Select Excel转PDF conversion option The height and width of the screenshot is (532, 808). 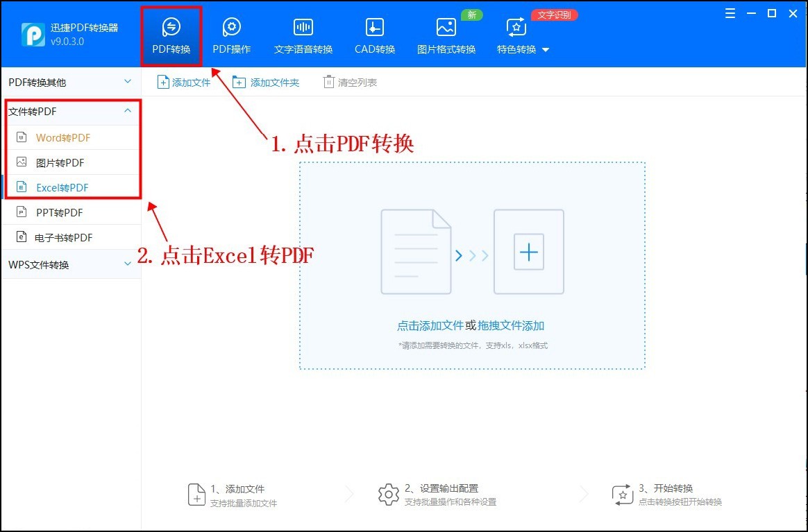tap(62, 187)
